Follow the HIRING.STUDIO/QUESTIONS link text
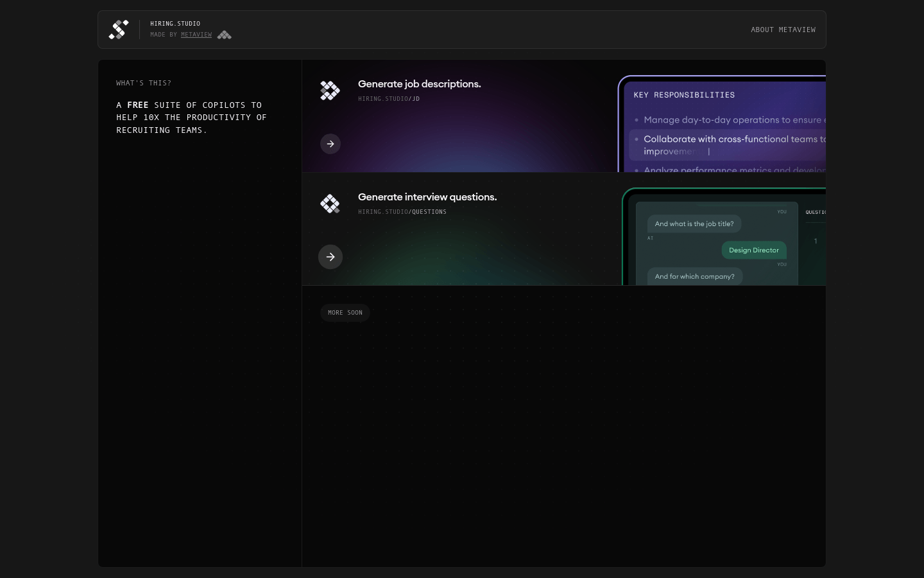The image size is (924, 578). [x=402, y=212]
